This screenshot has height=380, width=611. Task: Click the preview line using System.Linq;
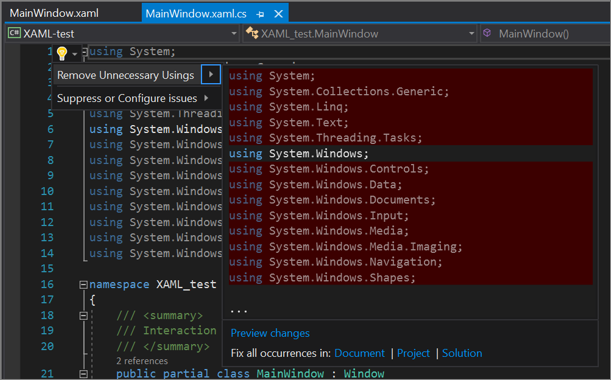[x=289, y=107]
